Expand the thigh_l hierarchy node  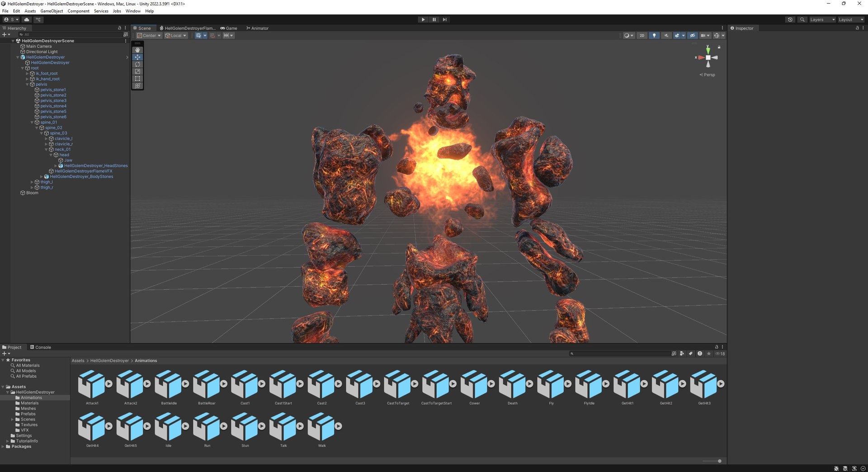tap(32, 182)
